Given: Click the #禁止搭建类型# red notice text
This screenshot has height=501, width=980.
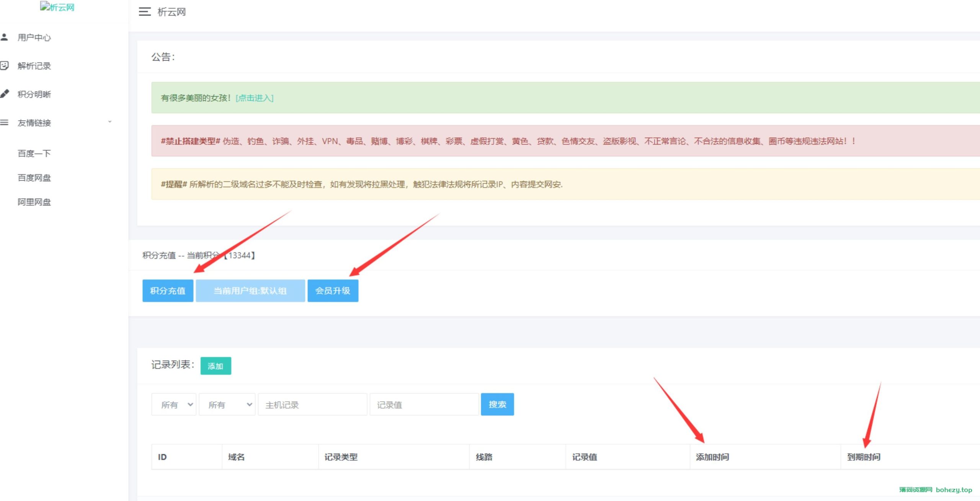Looking at the screenshot, I should [x=508, y=141].
